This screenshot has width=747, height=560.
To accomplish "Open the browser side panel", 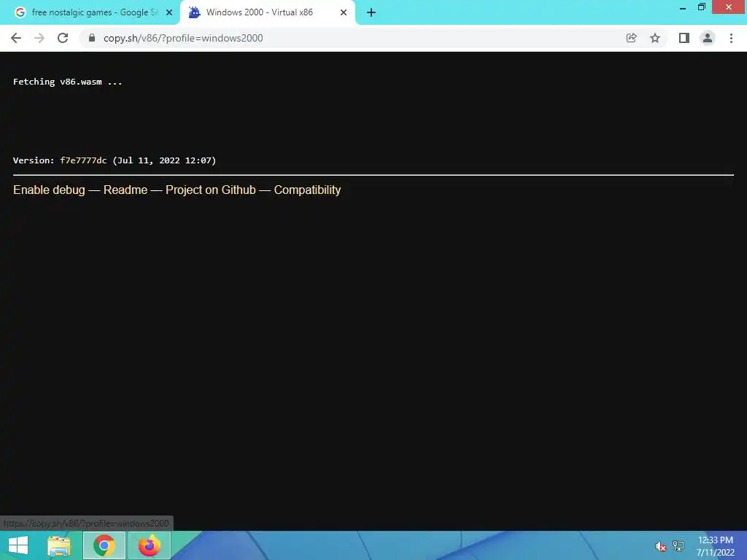I will click(x=684, y=38).
